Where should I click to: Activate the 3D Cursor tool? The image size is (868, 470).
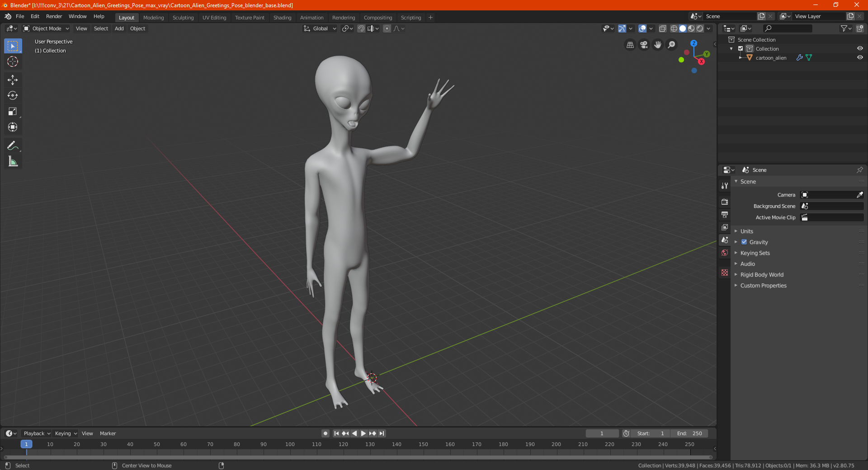click(13, 61)
